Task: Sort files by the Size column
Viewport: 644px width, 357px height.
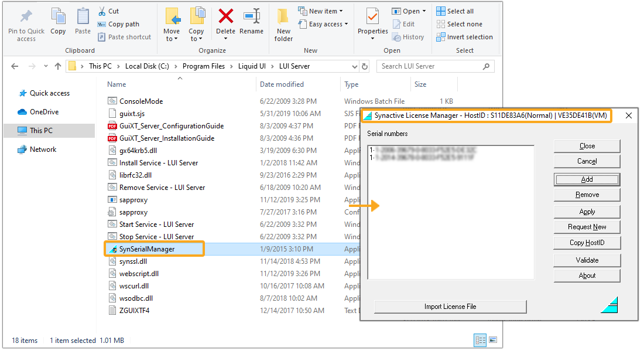Action: coord(420,84)
